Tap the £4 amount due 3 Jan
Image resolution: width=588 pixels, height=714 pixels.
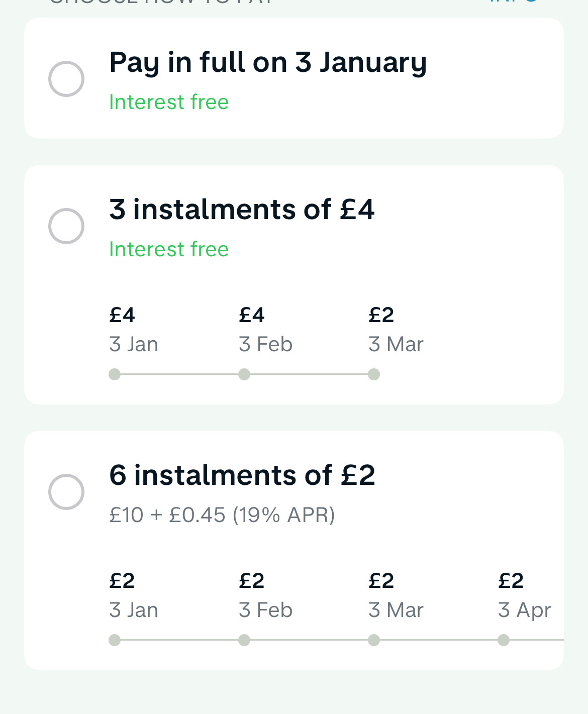tap(122, 315)
